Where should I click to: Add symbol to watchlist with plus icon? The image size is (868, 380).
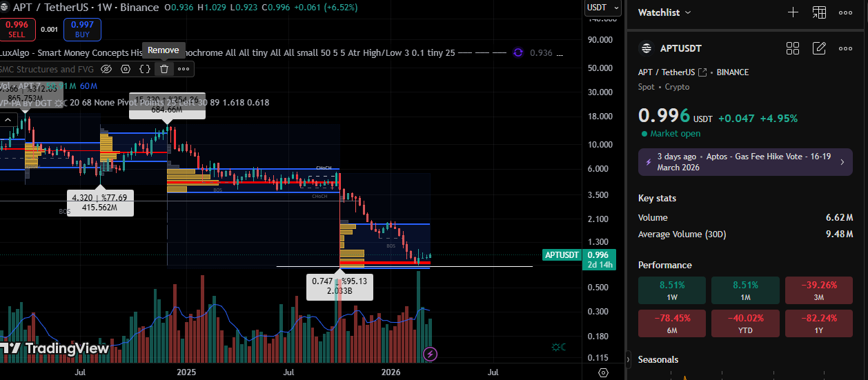pos(793,12)
